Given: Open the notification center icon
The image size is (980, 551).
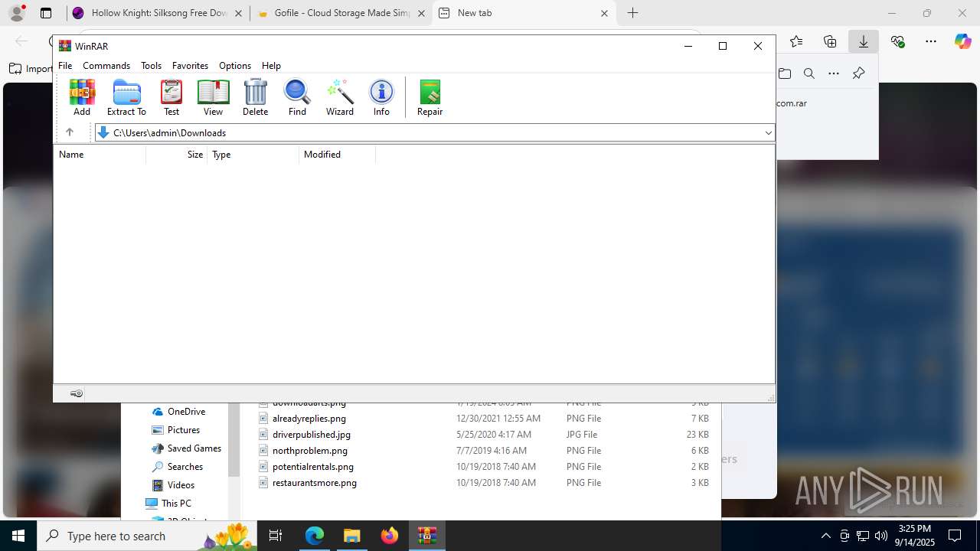Looking at the screenshot, I should (955, 536).
